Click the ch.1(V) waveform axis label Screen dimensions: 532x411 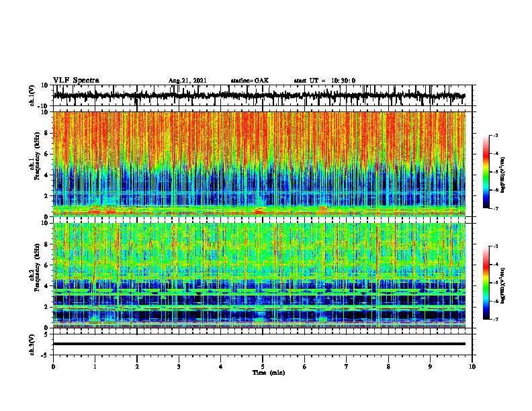click(32, 95)
